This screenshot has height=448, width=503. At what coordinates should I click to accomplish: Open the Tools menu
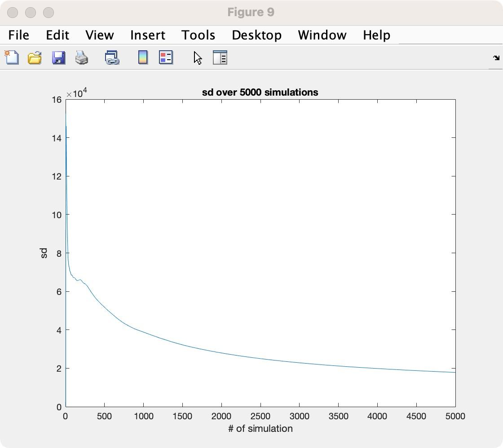tap(198, 35)
